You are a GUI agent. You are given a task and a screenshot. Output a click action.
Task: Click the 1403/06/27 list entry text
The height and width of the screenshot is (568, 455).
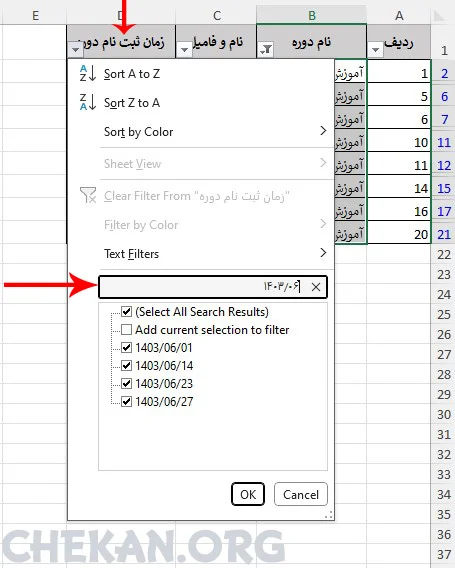tap(164, 401)
